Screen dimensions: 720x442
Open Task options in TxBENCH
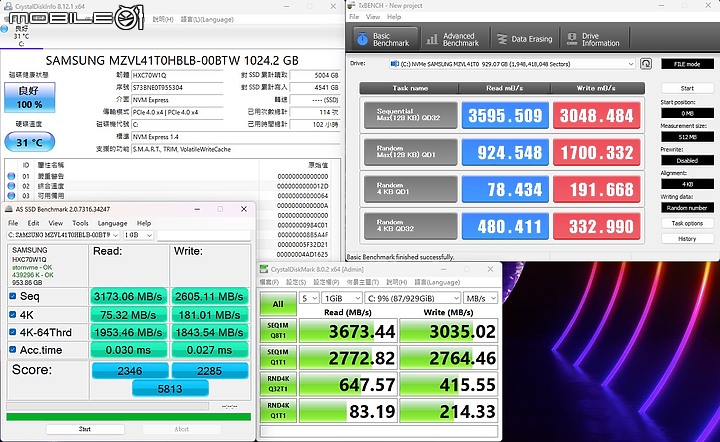pyautogui.click(x=687, y=223)
